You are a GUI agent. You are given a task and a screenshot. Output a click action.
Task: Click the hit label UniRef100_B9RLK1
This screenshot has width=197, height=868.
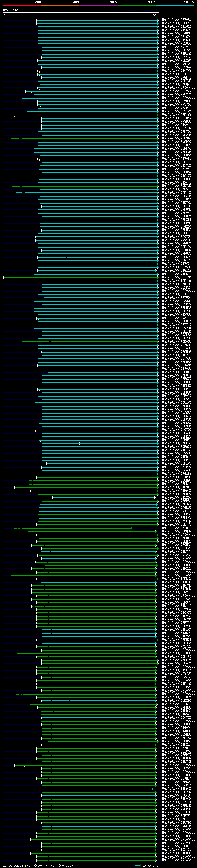(177, 579)
